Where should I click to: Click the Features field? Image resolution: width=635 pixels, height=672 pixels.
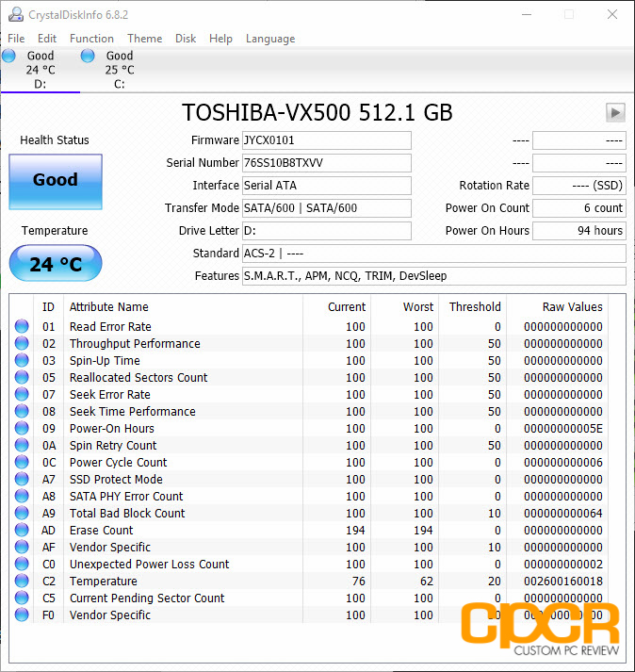click(x=434, y=276)
